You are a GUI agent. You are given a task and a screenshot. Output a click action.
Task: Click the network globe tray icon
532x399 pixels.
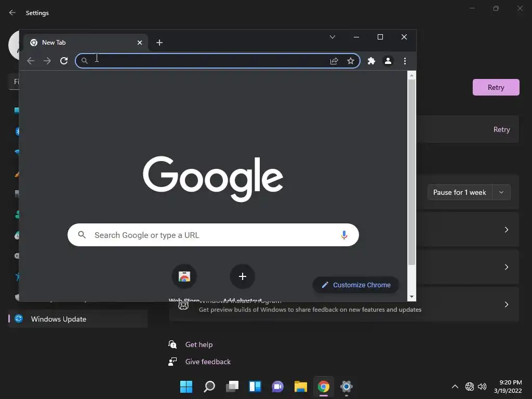(x=470, y=387)
